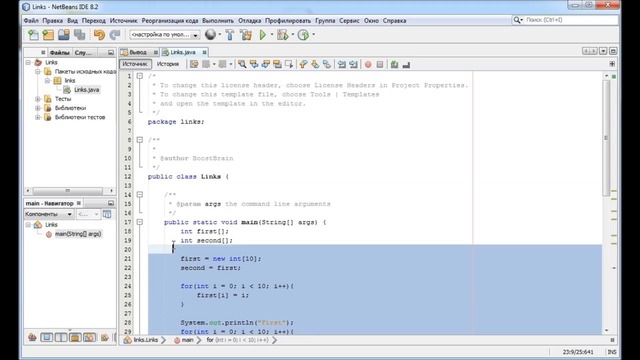Open the Profile Project dropdown arrow
640x360 pixels.
click(313, 35)
